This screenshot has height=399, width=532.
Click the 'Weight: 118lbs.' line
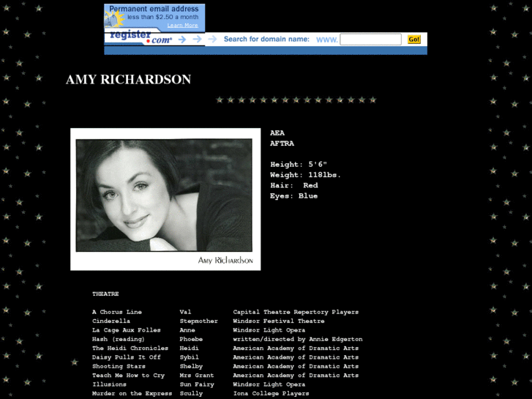pyautogui.click(x=305, y=175)
